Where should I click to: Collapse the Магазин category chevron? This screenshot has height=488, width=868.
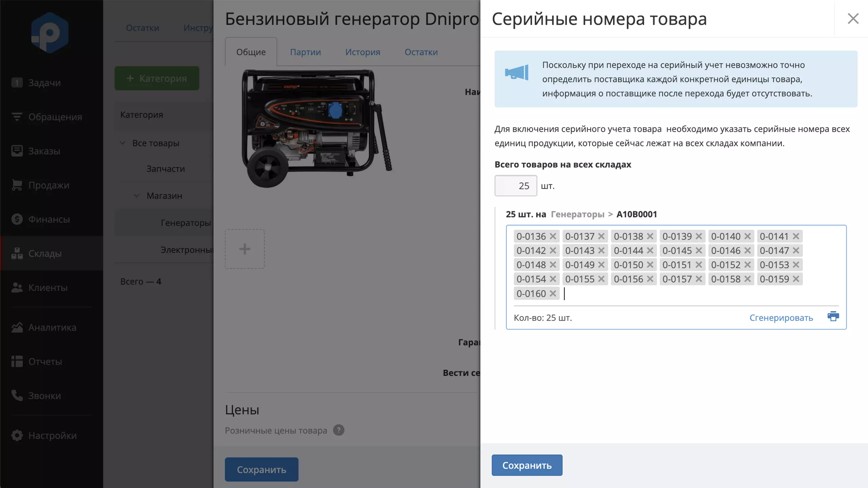pos(137,196)
